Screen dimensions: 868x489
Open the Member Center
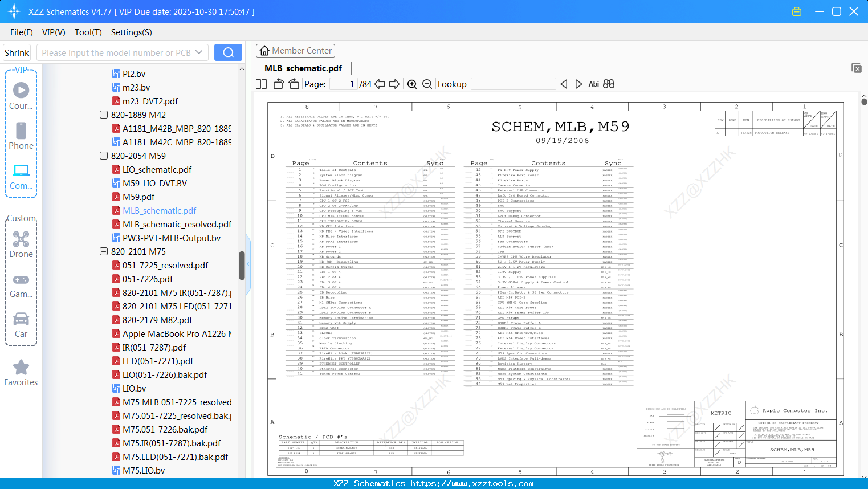(x=295, y=51)
